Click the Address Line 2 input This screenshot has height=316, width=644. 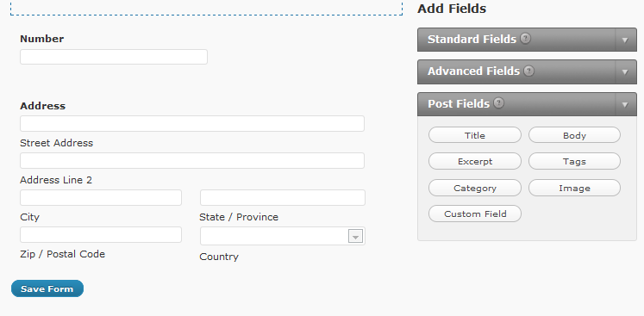click(x=192, y=160)
